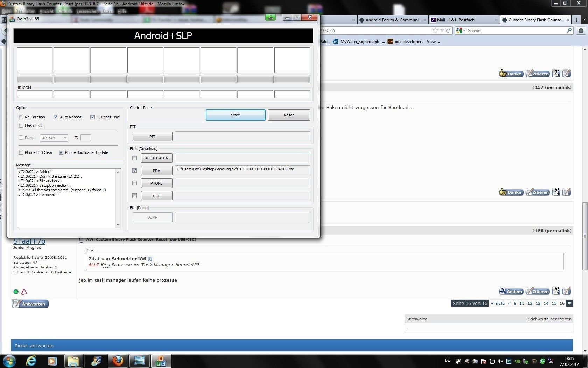Click Zitieren button on post #157
Screen dimensions: 588x368
click(538, 192)
